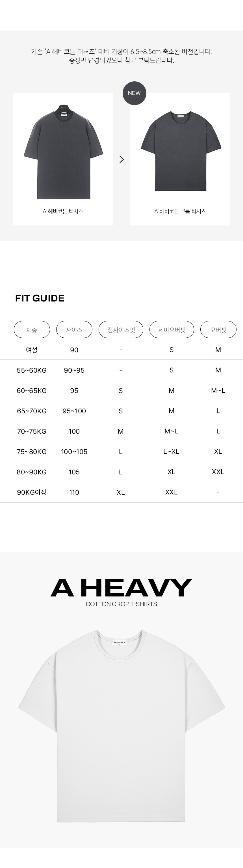Click the NEW badge circle

click(134, 93)
